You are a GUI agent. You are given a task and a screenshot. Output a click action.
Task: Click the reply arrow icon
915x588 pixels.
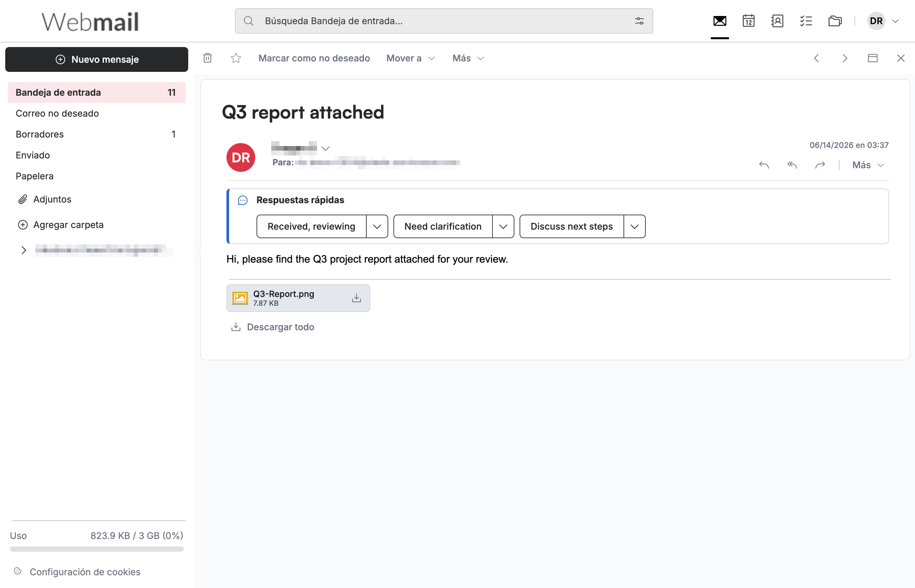point(764,165)
